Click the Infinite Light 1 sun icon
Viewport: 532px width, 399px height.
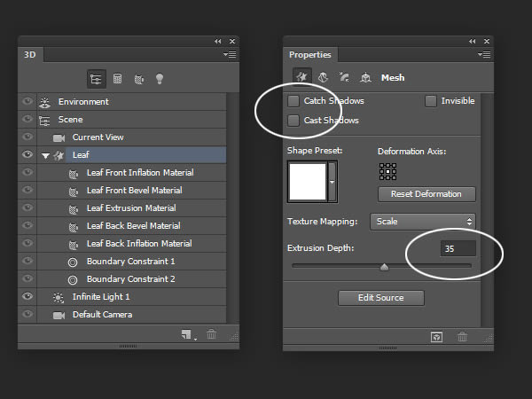click(59, 298)
